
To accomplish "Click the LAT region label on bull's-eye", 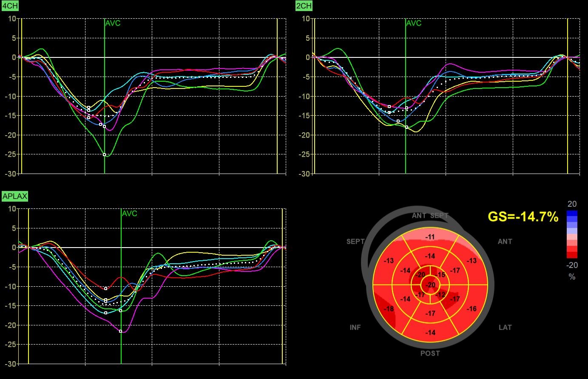I will coord(505,328).
